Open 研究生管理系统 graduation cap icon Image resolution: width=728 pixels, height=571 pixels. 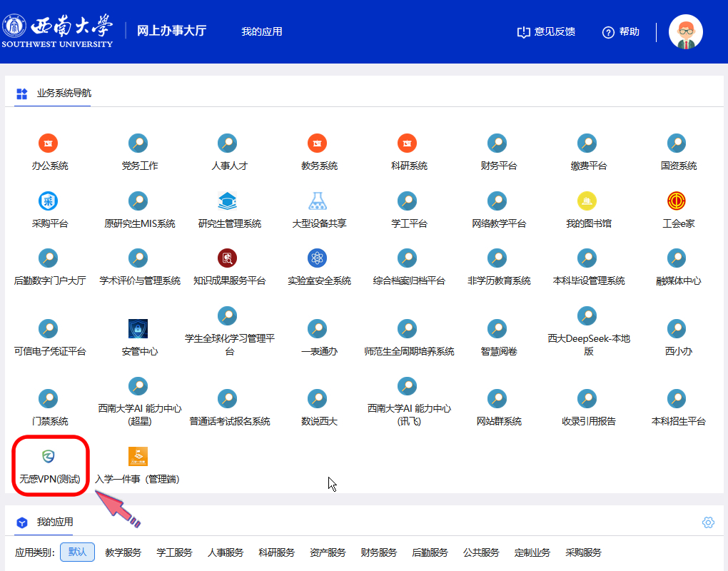pos(228,201)
